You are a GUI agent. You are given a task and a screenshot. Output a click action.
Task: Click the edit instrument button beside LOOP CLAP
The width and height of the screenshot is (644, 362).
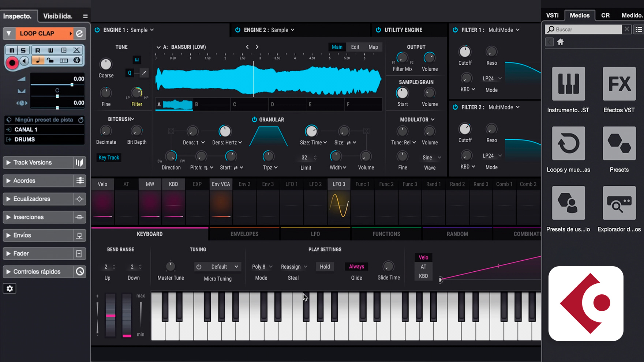[x=79, y=34]
